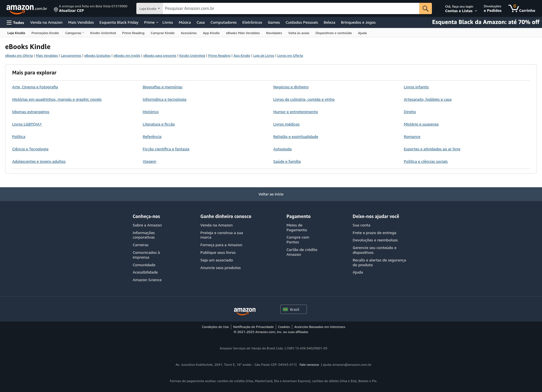Screen dimensions: 542x392
Task: Open eBooks Gratuitos link
Action: click(x=97, y=56)
